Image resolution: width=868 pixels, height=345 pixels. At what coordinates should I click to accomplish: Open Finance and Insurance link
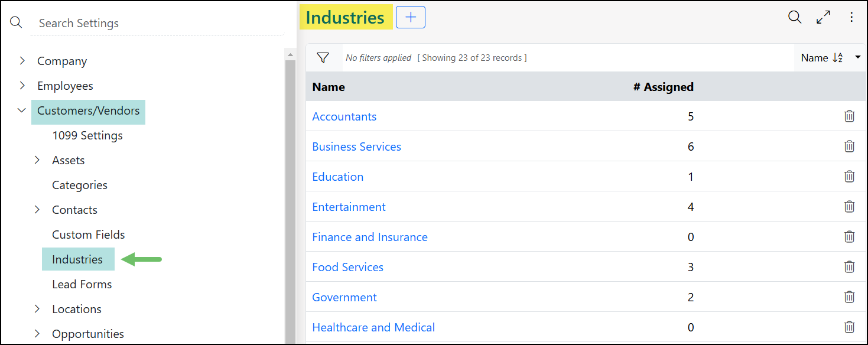[370, 237]
